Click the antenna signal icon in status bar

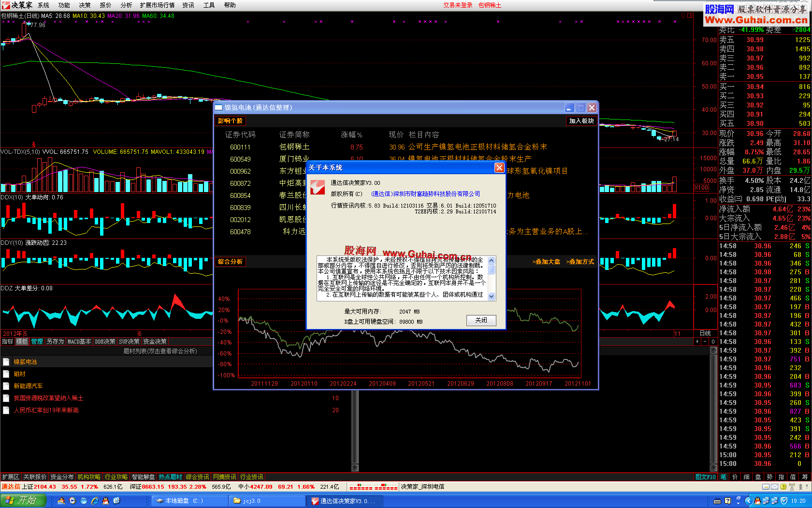[x=792, y=487]
